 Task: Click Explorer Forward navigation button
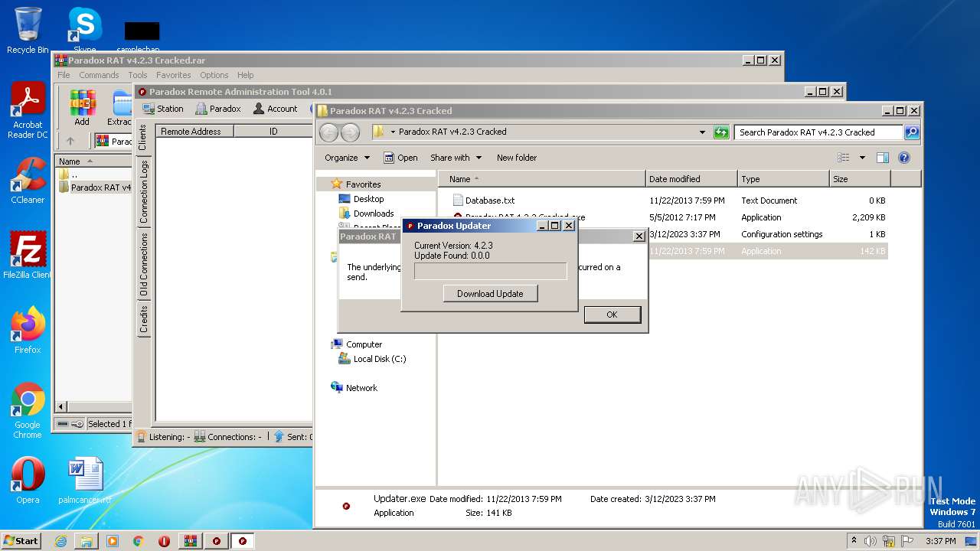pyautogui.click(x=350, y=132)
